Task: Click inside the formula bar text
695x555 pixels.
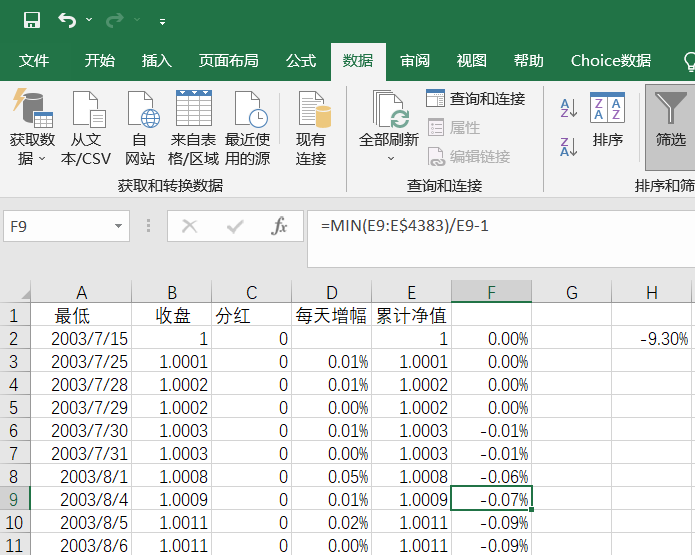Action: click(500, 227)
